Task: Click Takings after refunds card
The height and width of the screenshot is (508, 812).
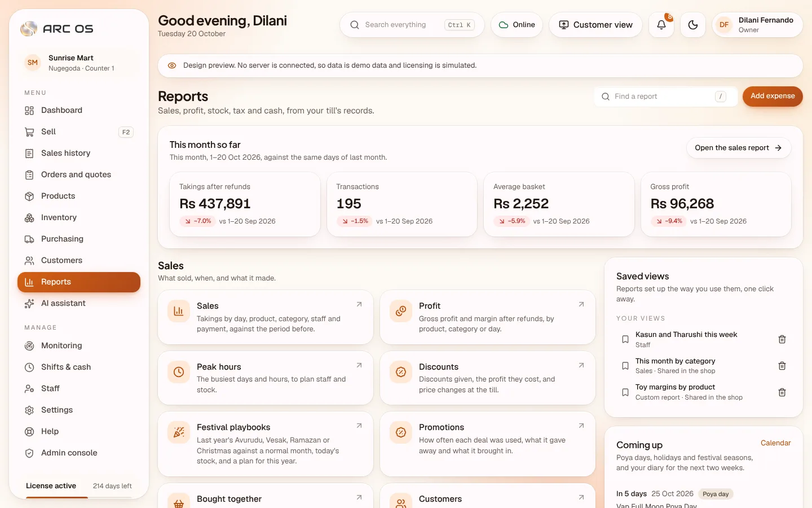Action: click(x=245, y=204)
